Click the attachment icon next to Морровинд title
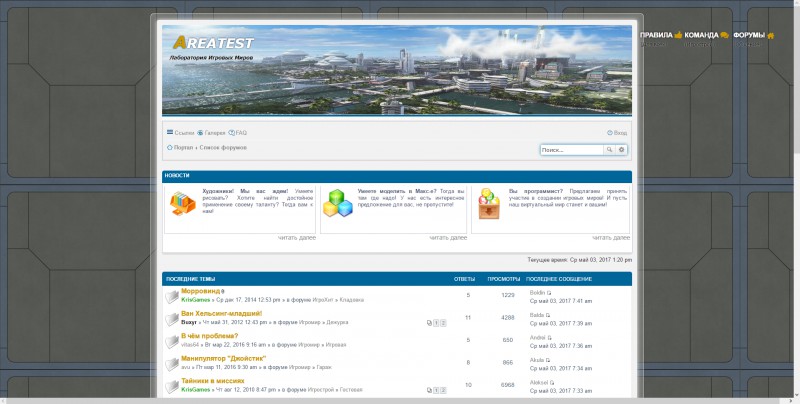The image size is (800, 404). (x=223, y=291)
